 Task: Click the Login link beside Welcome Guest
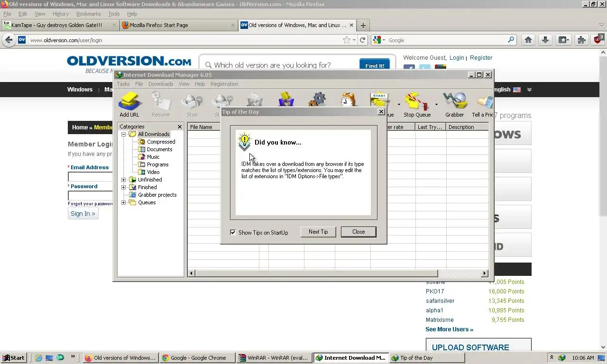457,58
